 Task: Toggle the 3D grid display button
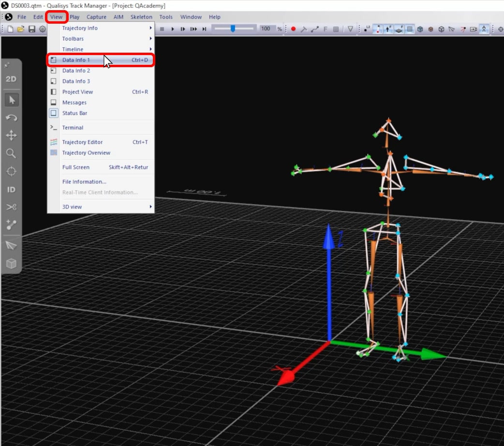(x=410, y=29)
